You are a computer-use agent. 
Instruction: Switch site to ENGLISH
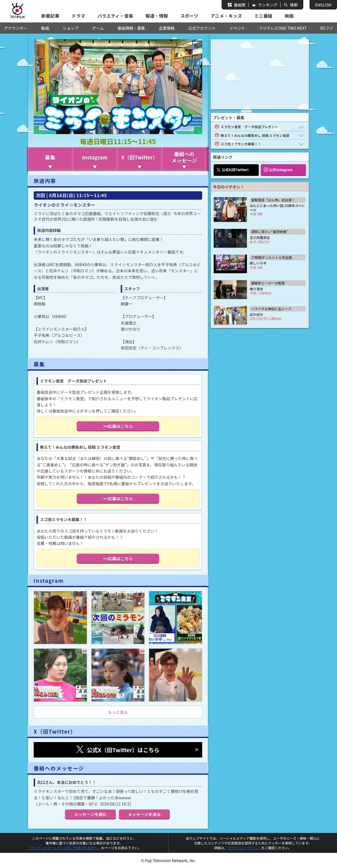click(x=323, y=5)
